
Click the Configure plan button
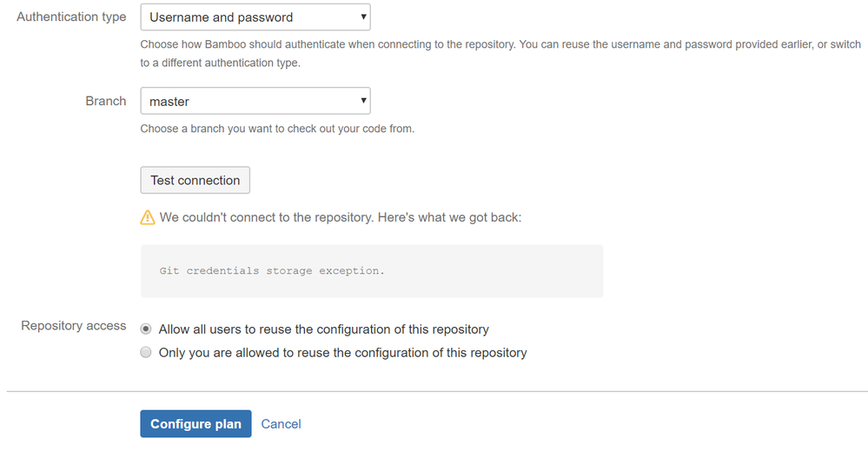[195, 423]
